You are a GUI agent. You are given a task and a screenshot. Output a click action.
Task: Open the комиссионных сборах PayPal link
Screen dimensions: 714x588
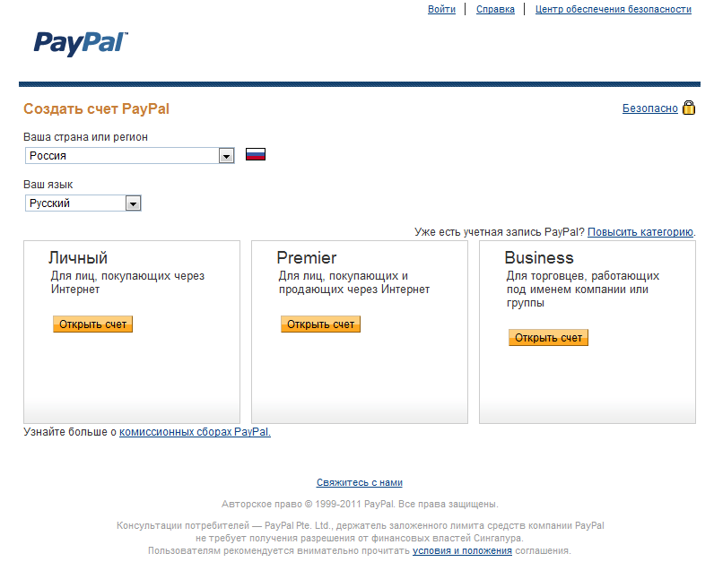[x=194, y=431]
